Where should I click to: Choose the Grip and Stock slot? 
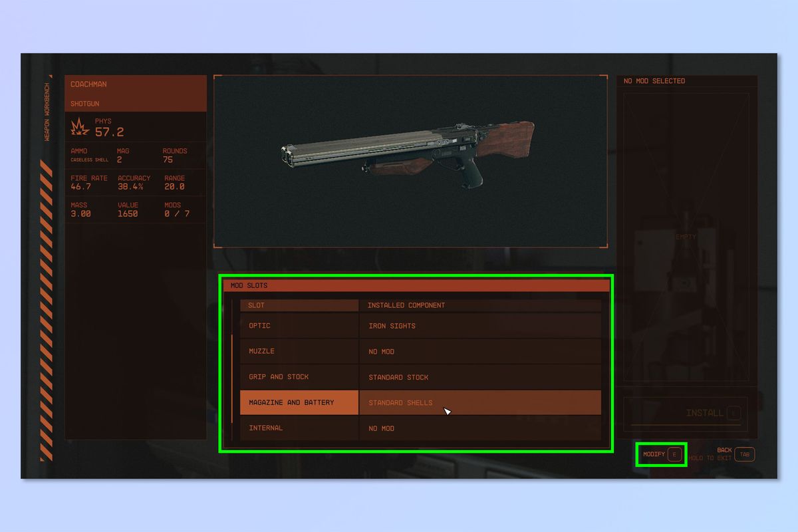point(299,376)
